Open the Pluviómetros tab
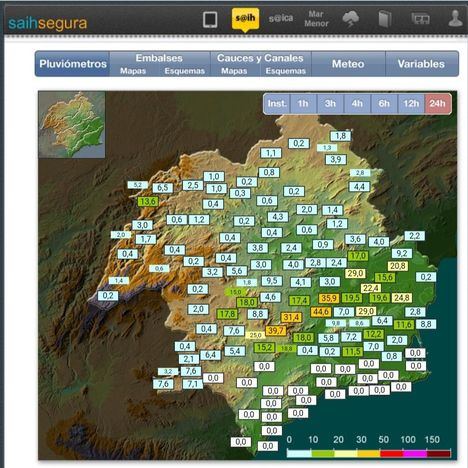Viewport: 468px width, 468px height. click(73, 64)
